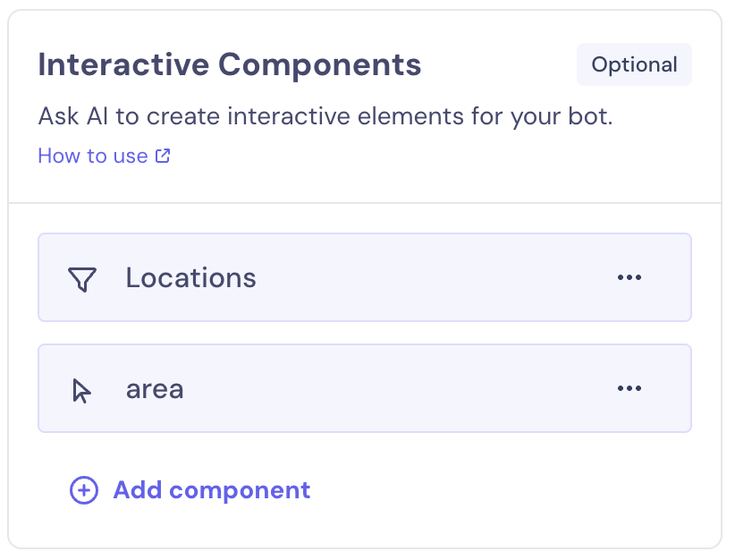Click the Ask AI description text

pos(325,117)
